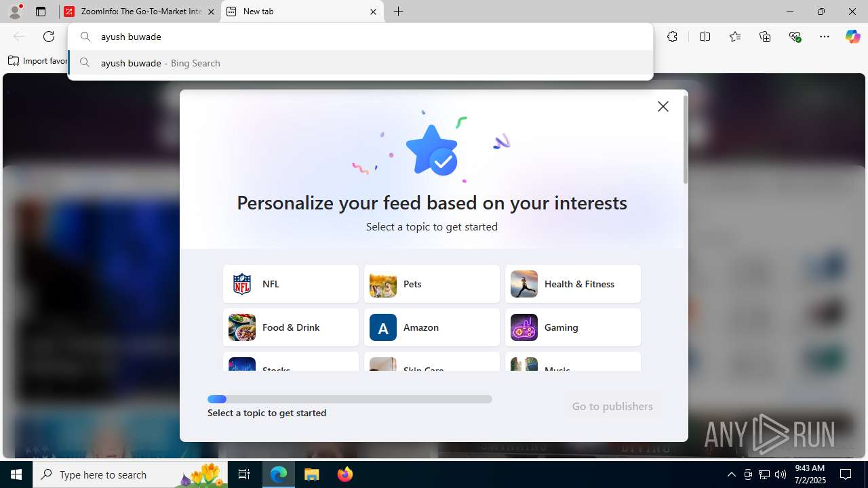Viewport: 868px width, 488px height.
Task: Open the tab actions menu icon
Action: [x=41, y=12]
